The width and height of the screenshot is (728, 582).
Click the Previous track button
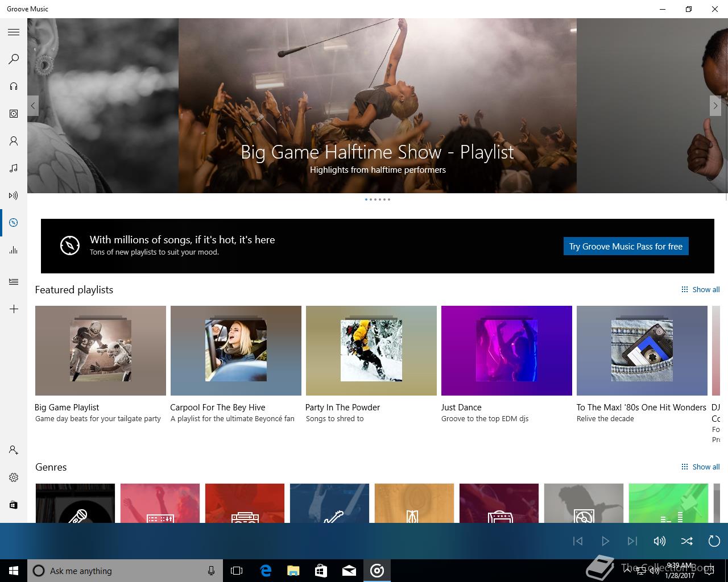578,541
